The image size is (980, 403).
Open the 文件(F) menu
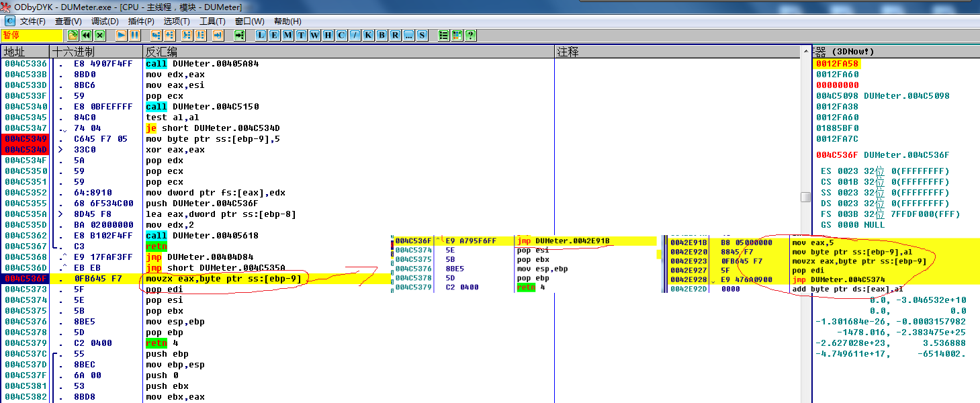click(33, 21)
